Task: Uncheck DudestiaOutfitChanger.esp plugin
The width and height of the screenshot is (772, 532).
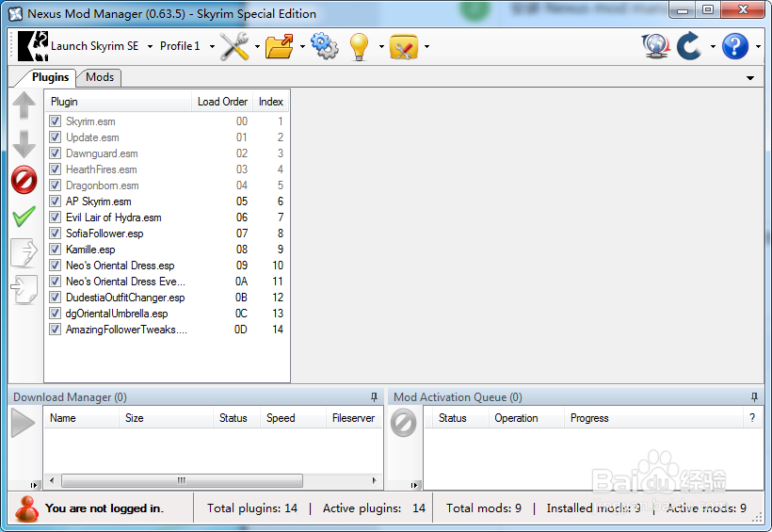Action: 56,297
